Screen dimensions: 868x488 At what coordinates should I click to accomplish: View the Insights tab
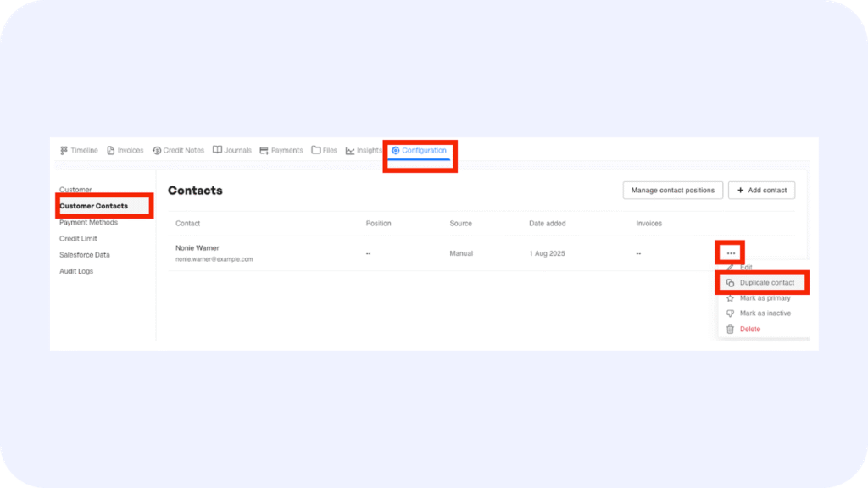click(x=364, y=151)
